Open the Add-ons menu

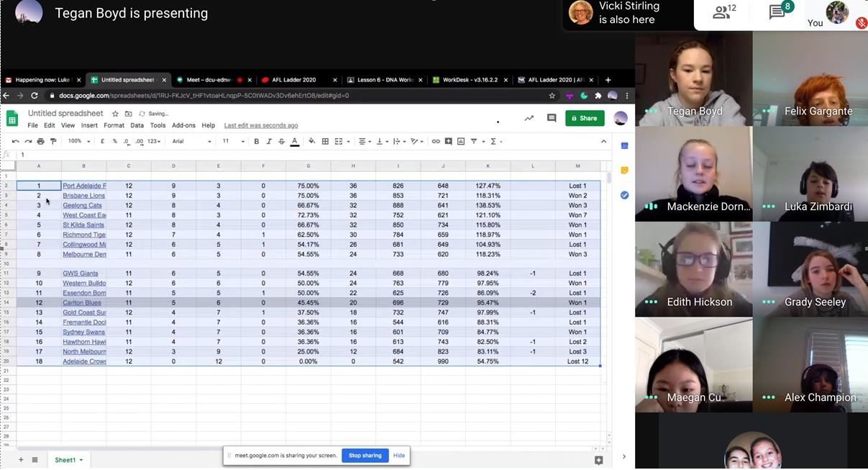183,125
